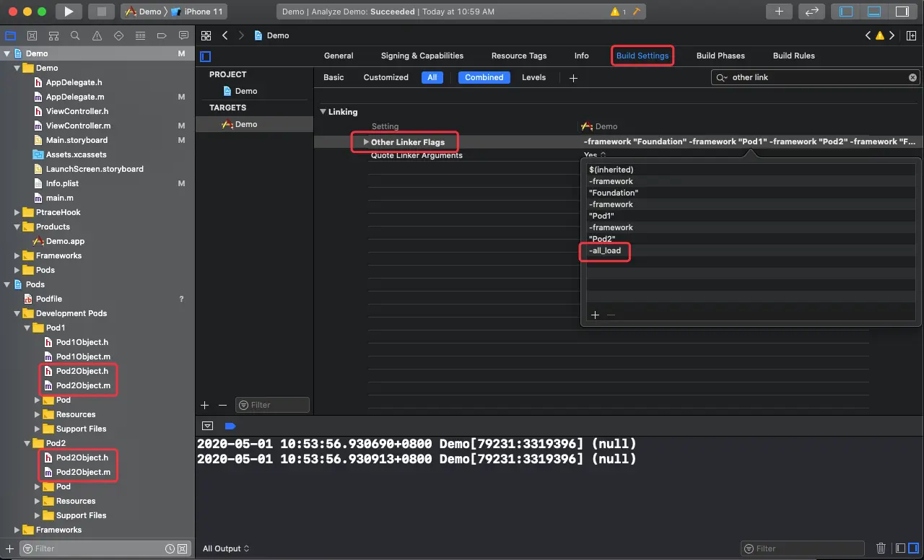Run the Demo scheme with Play button
This screenshot has width=924, height=560.
(69, 12)
